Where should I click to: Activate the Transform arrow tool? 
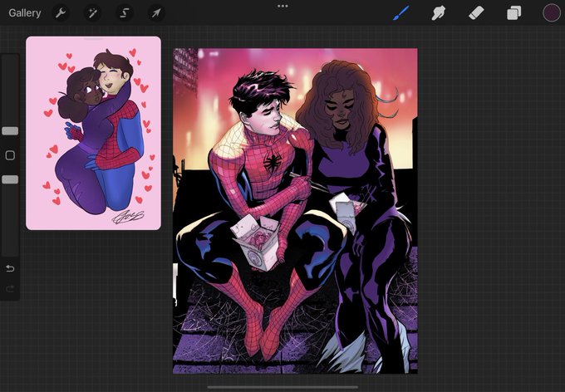[156, 13]
